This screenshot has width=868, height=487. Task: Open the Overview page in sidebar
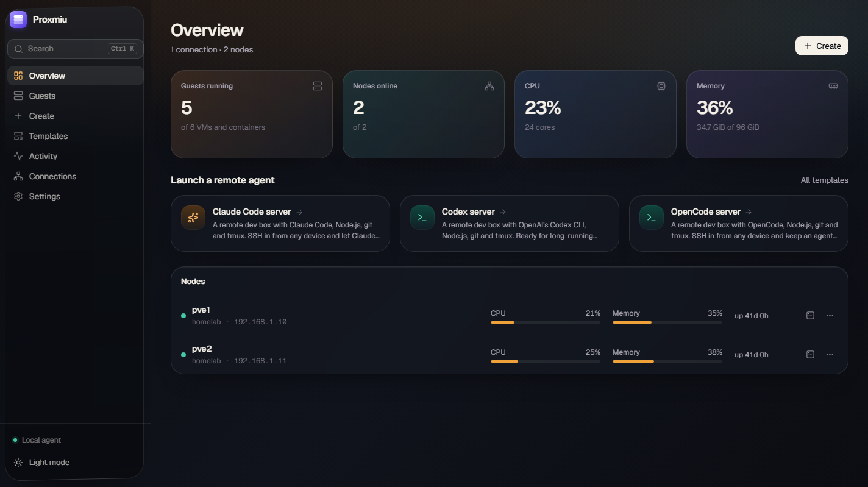pos(76,76)
